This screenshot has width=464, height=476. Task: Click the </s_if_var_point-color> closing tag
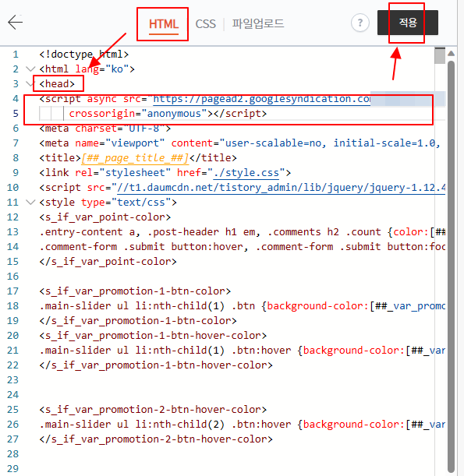click(x=108, y=262)
